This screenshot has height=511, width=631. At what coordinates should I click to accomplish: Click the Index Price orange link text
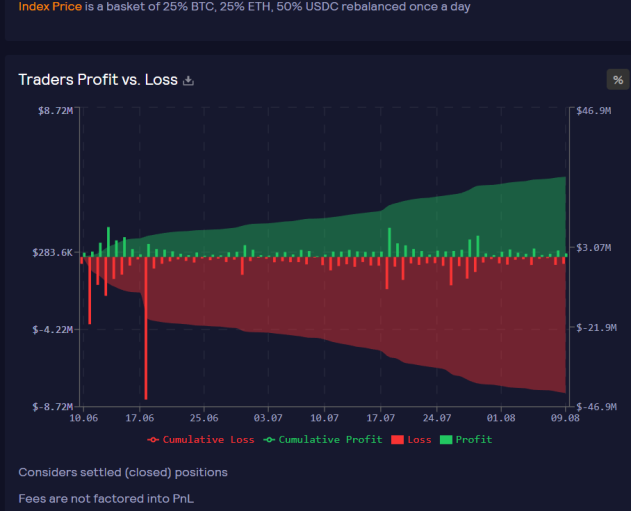click(50, 6)
